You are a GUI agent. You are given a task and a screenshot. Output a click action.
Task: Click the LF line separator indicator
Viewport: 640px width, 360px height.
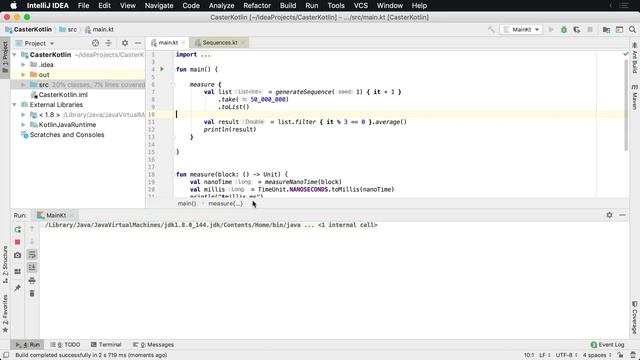tap(545, 355)
